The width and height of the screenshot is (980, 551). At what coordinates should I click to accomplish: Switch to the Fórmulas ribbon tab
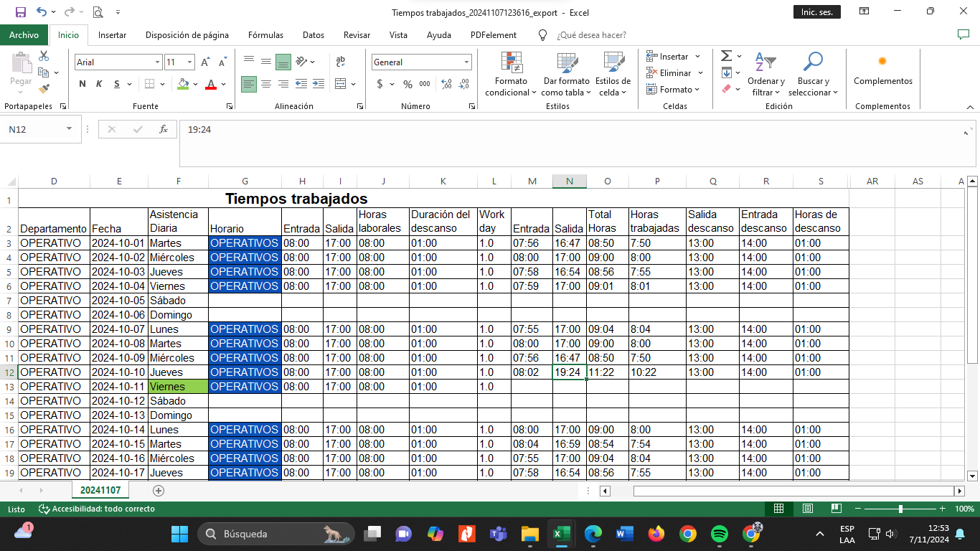pos(265,35)
